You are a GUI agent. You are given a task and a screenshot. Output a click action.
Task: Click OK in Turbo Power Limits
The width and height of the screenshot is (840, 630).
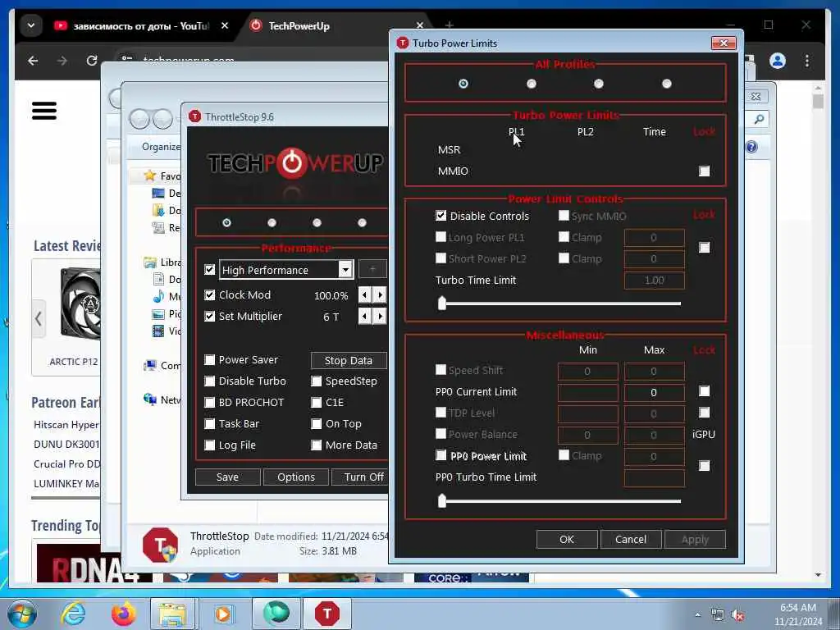(x=567, y=540)
